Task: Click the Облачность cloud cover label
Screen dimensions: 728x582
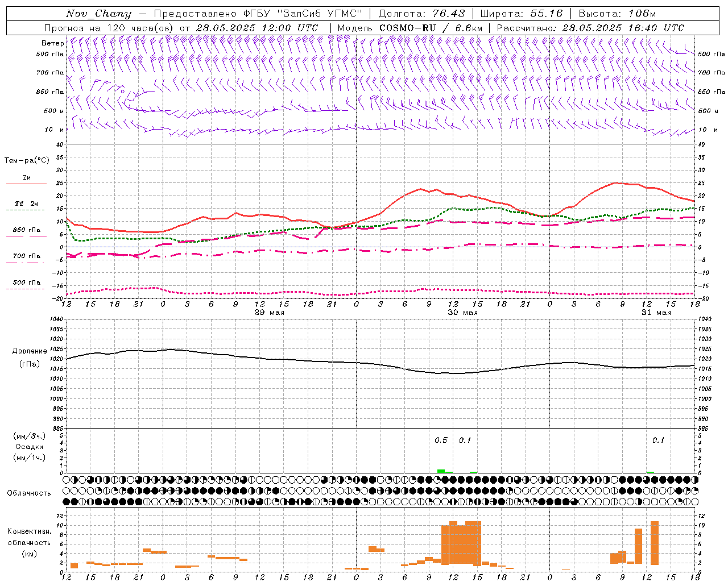Action: [x=29, y=493]
